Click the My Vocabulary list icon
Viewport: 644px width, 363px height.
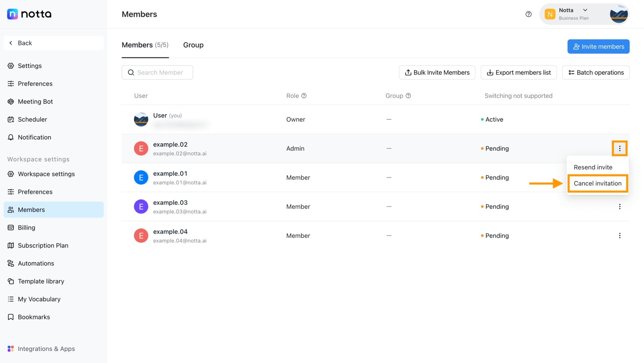click(11, 299)
